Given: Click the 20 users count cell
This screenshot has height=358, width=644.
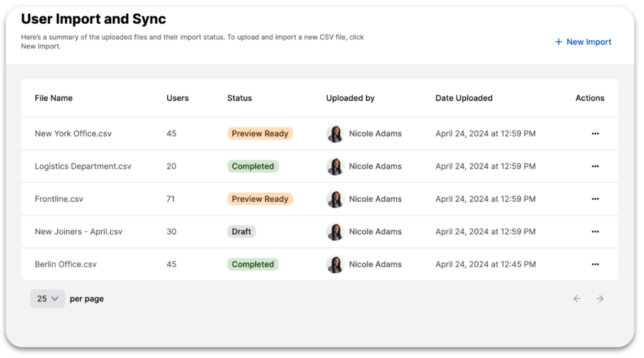Looking at the screenshot, I should tap(171, 166).
